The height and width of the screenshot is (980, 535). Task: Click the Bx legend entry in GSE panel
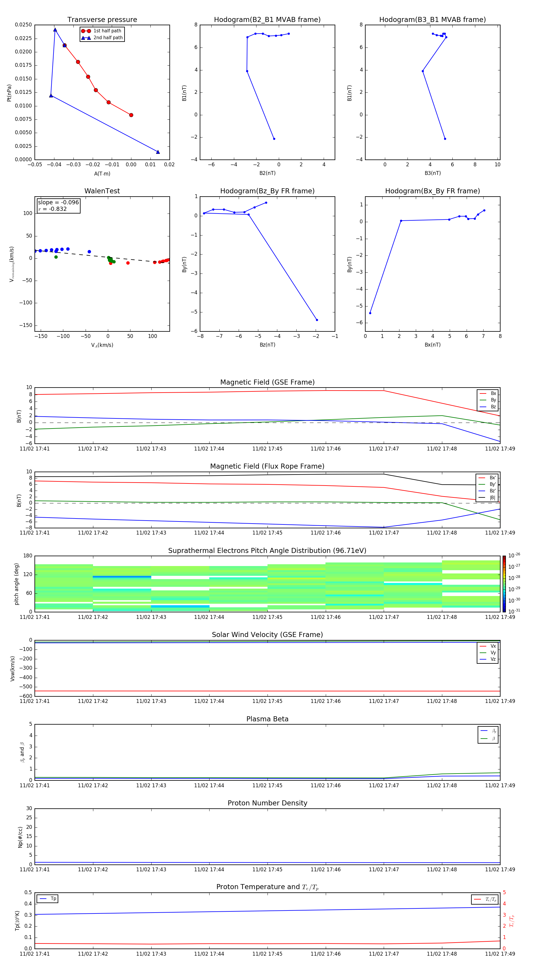pyautogui.click(x=488, y=393)
